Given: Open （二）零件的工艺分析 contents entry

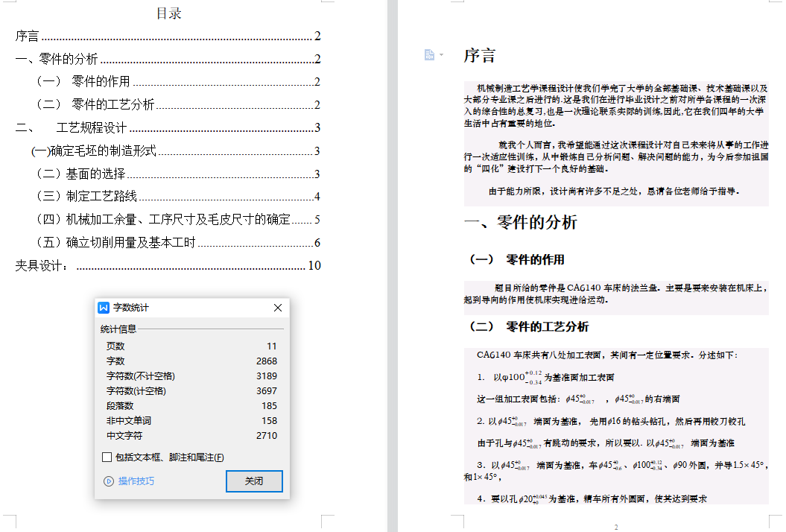Looking at the screenshot, I should point(178,105).
